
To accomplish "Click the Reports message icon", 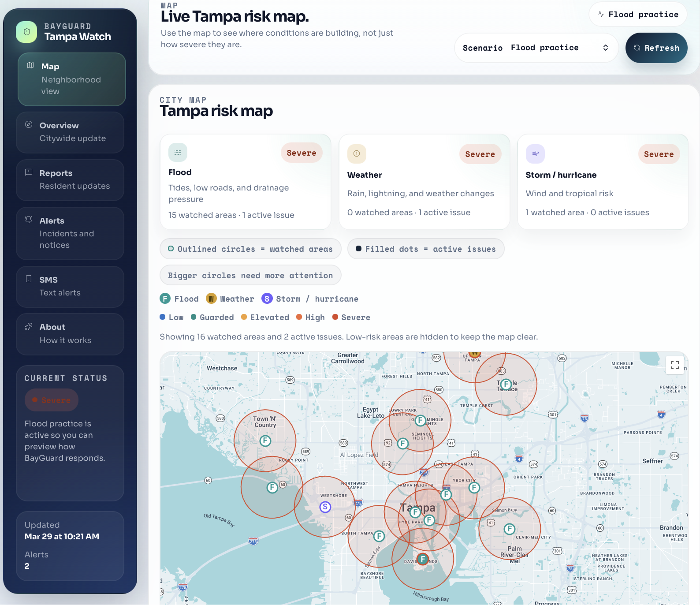I will (x=29, y=172).
